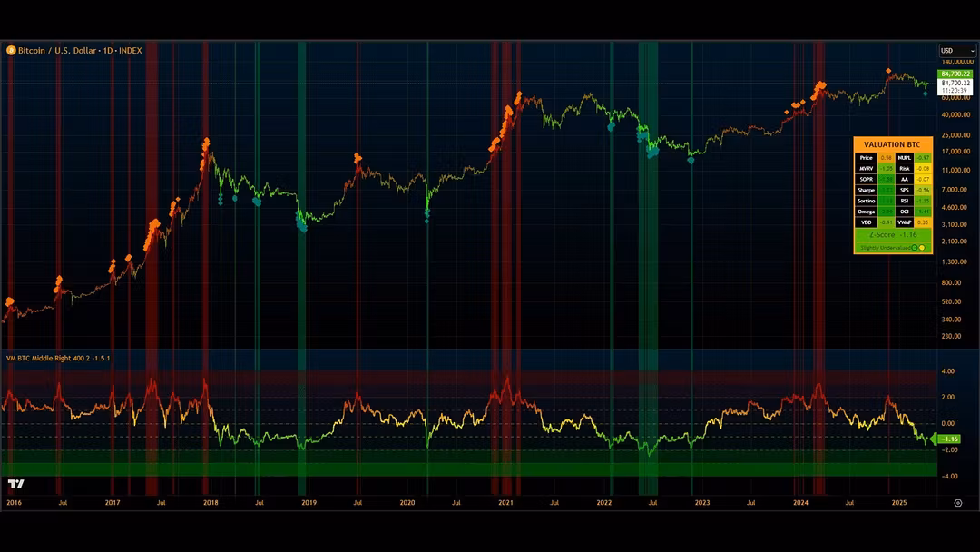Click the NUPL value -0.97 cell
The width and height of the screenshot is (980, 552).
click(x=923, y=158)
